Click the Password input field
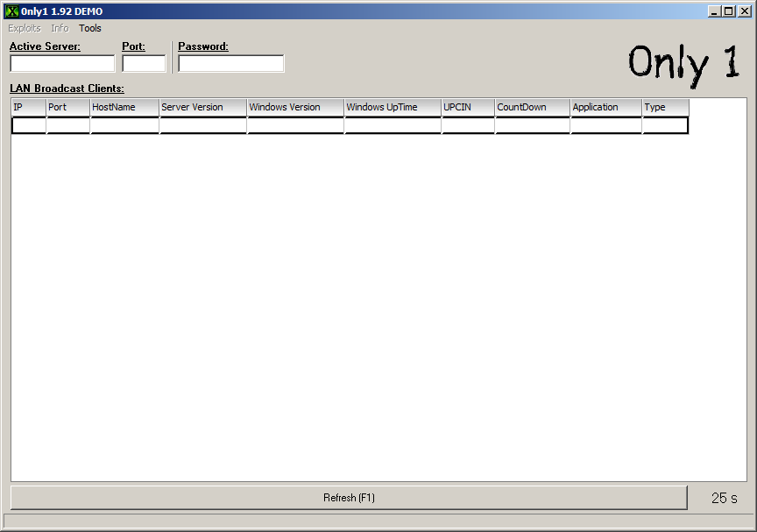 (x=231, y=63)
